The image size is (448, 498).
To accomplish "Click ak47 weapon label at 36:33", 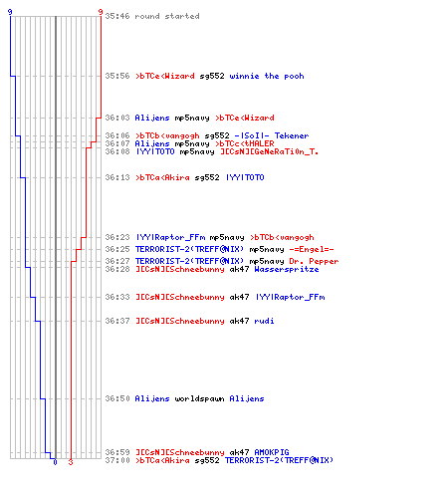I will click(x=239, y=297).
